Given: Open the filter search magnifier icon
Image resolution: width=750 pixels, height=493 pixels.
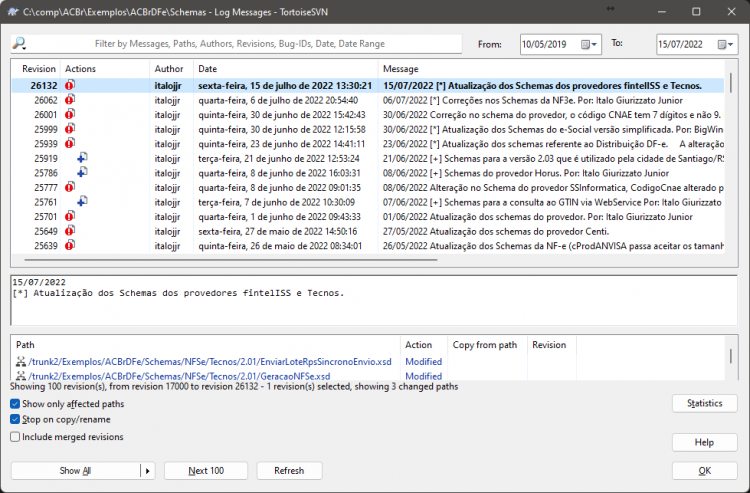Looking at the screenshot, I should pyautogui.click(x=19, y=44).
